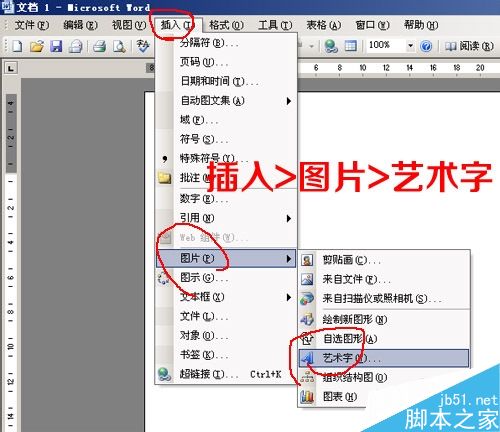Choose From File (来自文件) submenu entry
This screenshot has width=500, height=432.
pyautogui.click(x=383, y=279)
